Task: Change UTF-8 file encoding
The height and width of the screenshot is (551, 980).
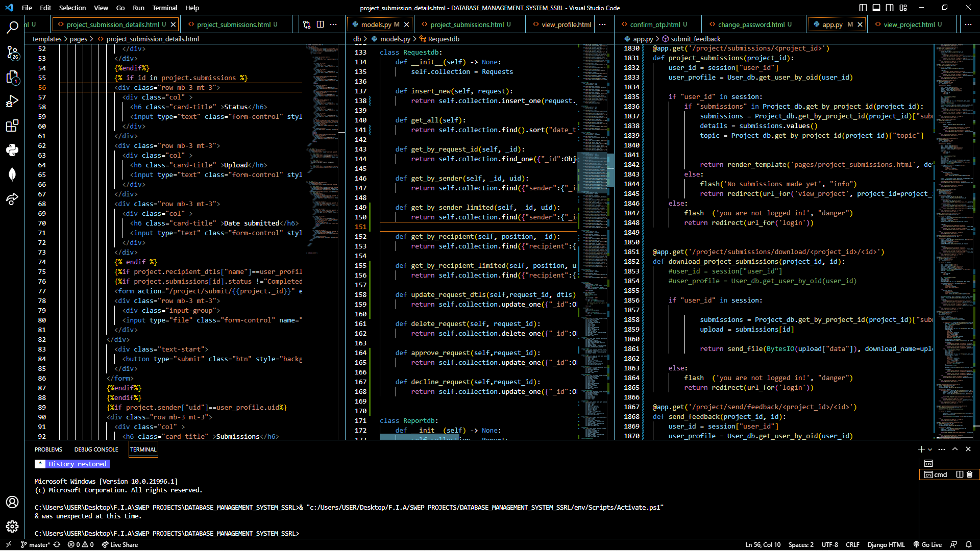Action: coord(829,544)
